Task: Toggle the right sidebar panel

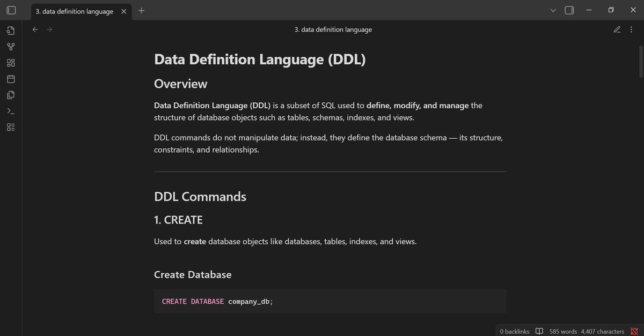Action: 569,10
